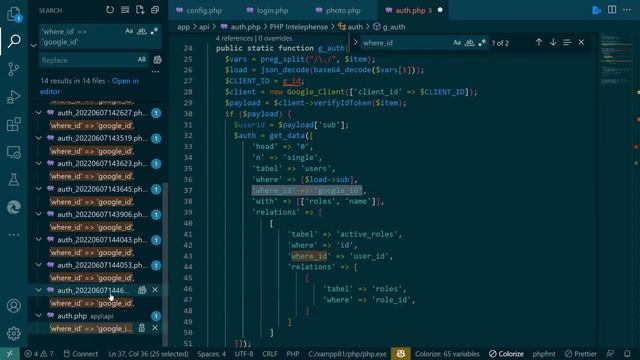Viewport: 640px width, 360px height.
Task: Close the find widget
Action: point(581,42)
